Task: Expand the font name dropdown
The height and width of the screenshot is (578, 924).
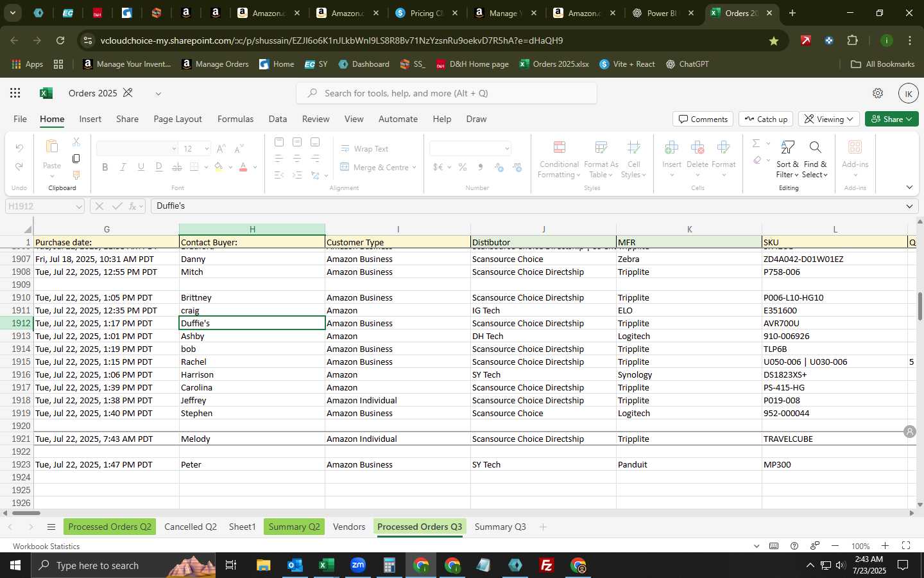Action: point(173,148)
